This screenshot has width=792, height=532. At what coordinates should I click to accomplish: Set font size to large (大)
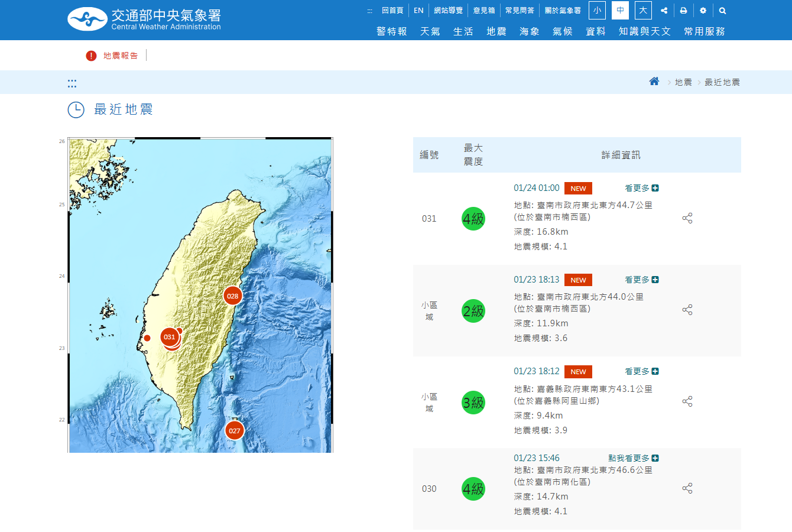(643, 10)
